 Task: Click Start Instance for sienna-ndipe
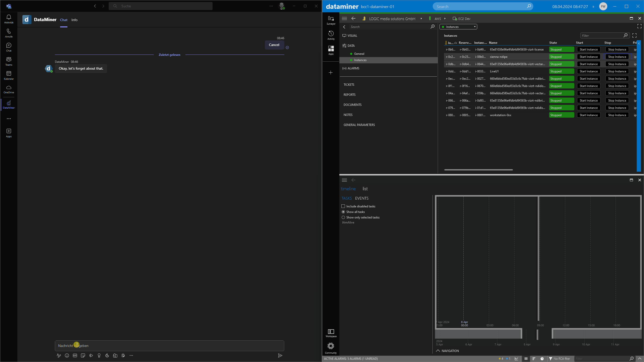(x=589, y=57)
